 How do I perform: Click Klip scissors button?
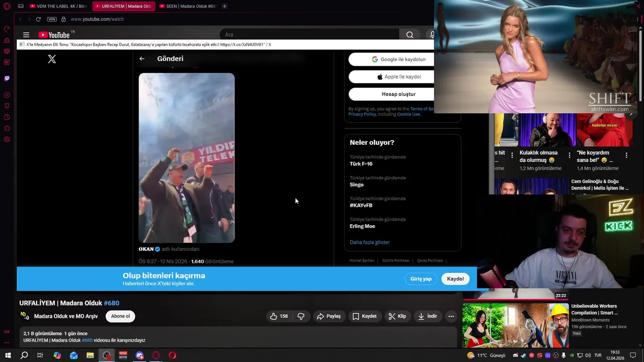tap(397, 316)
